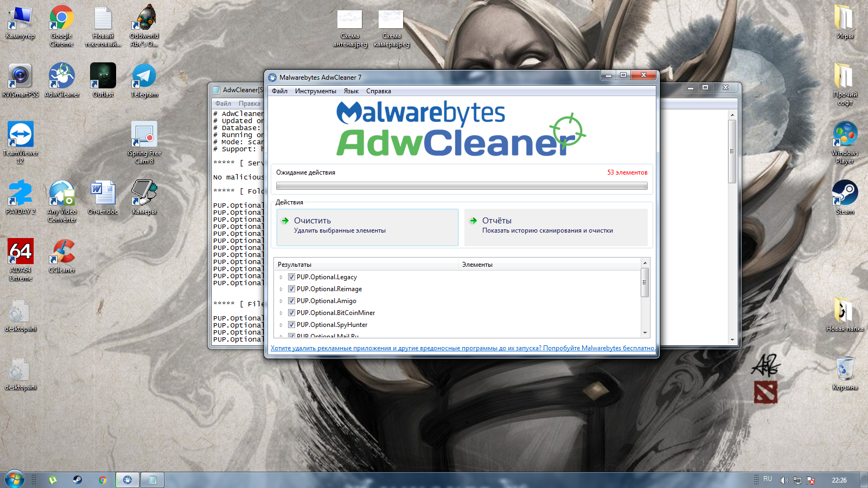Click the Отчёты button
The image size is (868, 488).
click(x=556, y=227)
